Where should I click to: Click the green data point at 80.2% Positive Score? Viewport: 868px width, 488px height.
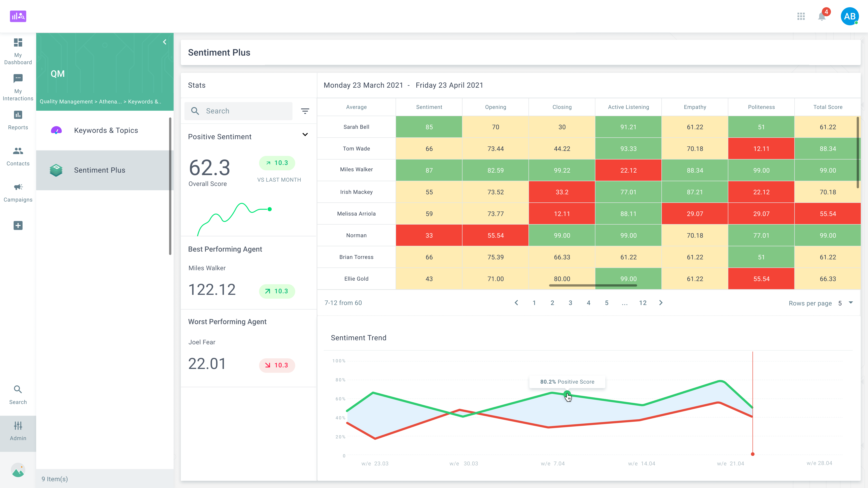coord(567,394)
